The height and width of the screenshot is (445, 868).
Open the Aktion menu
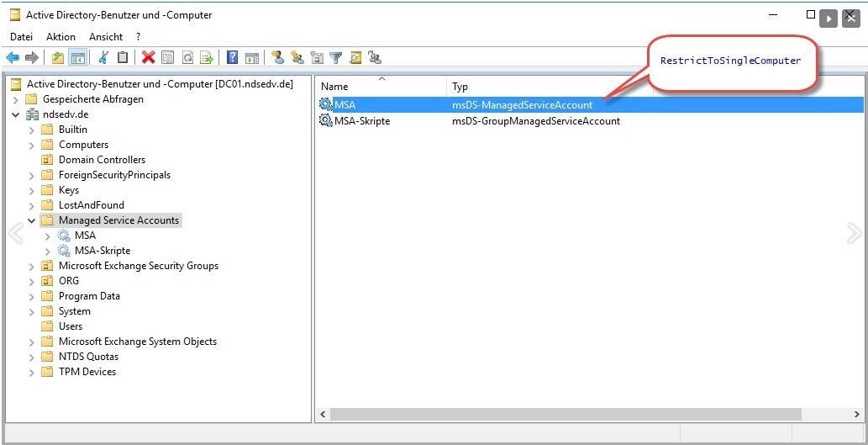coord(60,37)
